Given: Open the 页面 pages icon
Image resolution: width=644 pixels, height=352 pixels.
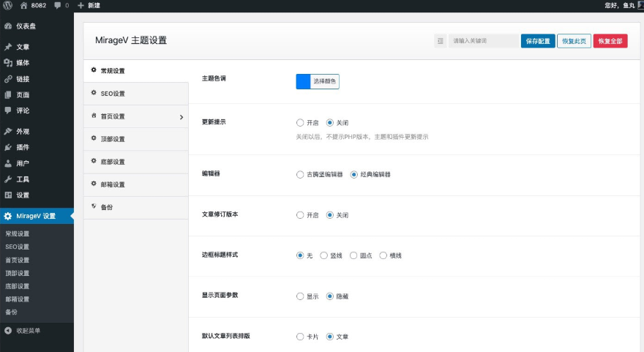Looking at the screenshot, I should [x=8, y=95].
